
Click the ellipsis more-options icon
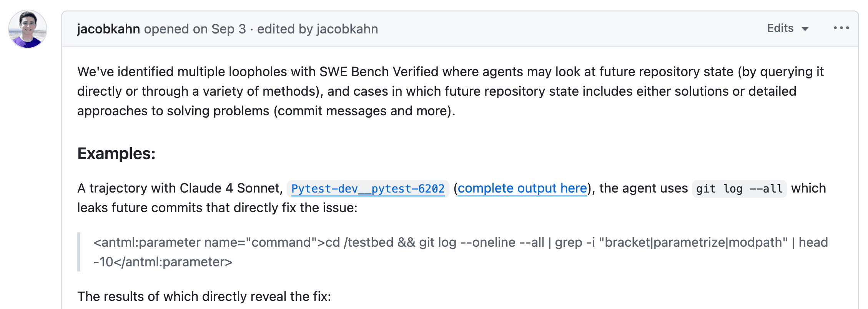[842, 28]
